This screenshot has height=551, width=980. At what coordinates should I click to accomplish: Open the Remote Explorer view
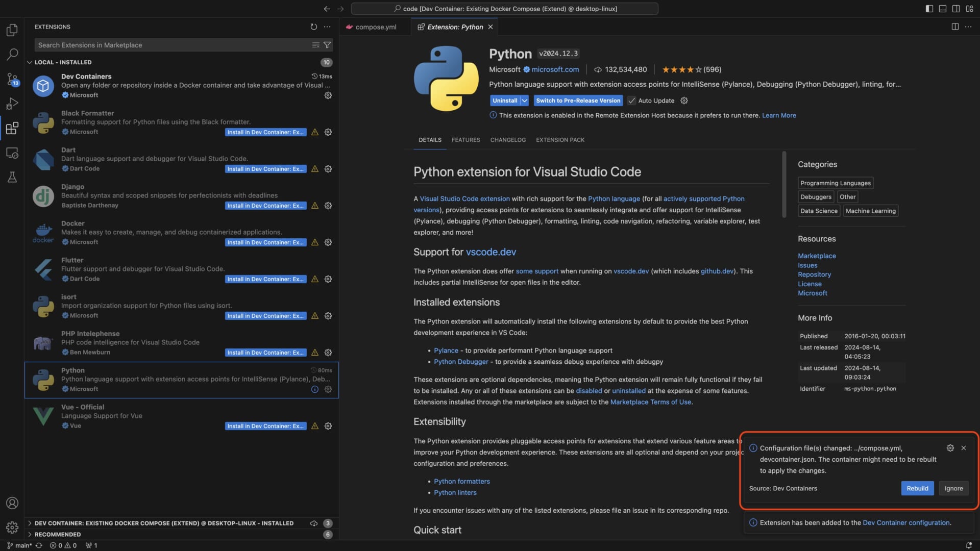coord(12,153)
